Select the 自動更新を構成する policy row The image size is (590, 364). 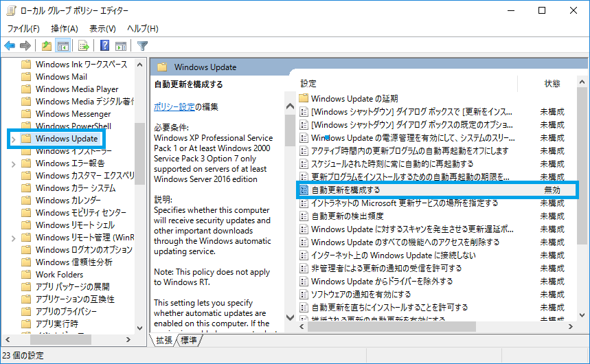coord(438,190)
